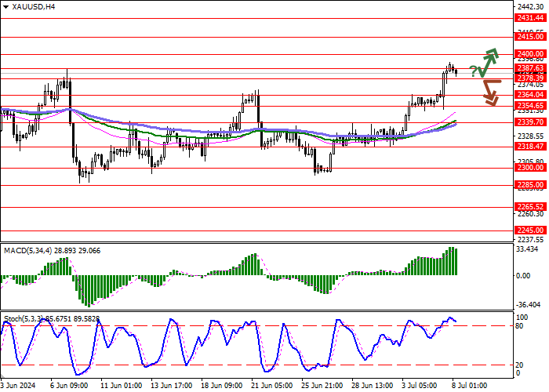Select the 21 Jun 05:00 time axis label

coord(272,386)
